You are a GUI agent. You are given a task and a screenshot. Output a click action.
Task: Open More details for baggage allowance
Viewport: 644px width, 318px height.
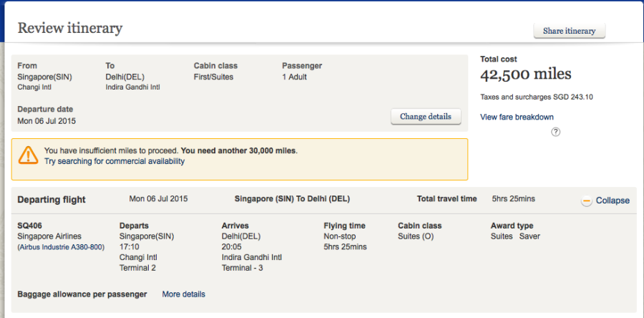coord(183,294)
